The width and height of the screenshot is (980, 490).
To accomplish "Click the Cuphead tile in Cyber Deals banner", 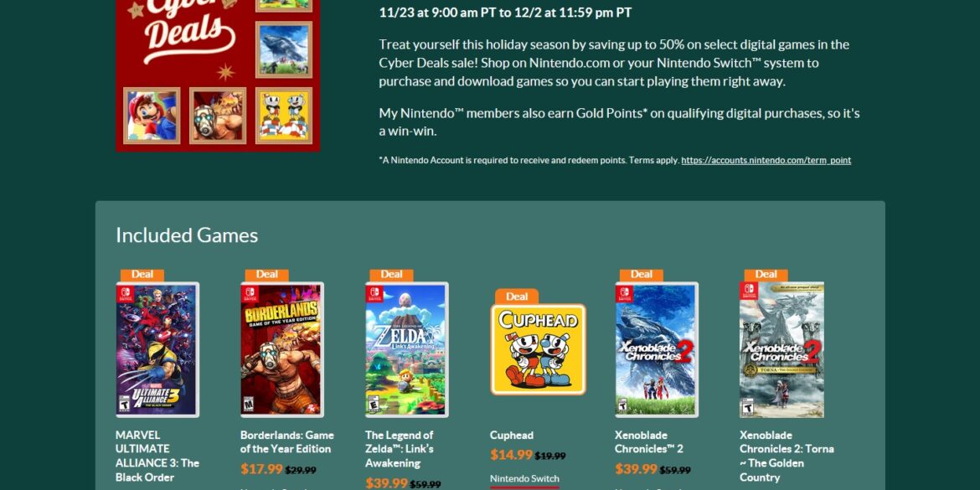I will [284, 116].
